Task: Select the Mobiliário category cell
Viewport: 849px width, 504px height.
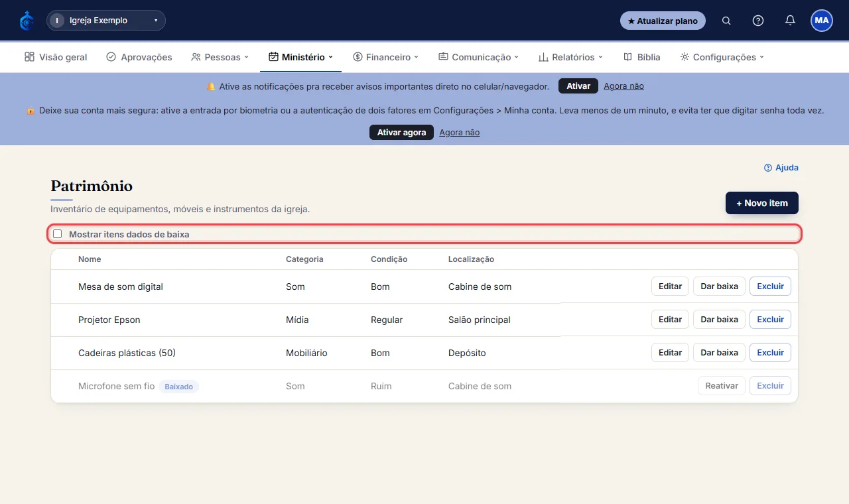Action: click(x=306, y=353)
